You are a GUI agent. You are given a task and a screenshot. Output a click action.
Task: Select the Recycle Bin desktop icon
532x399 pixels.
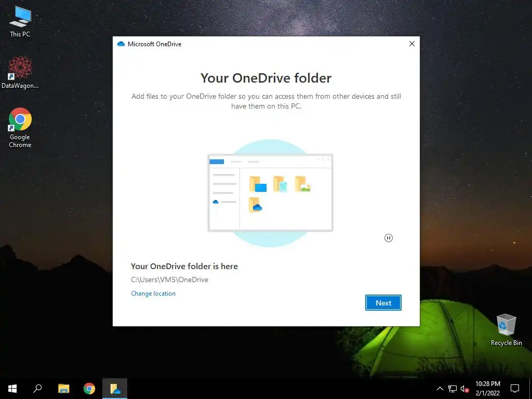[506, 330]
